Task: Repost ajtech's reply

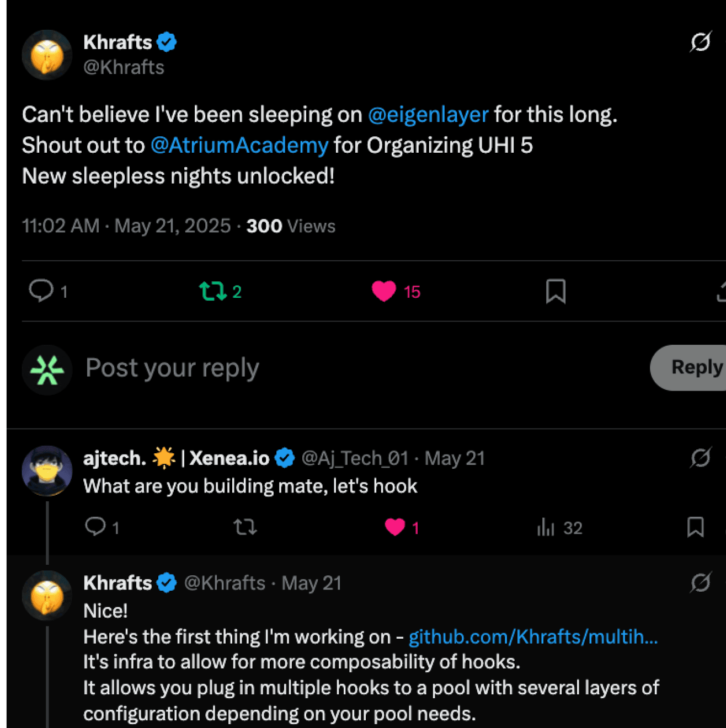Action: point(245,527)
